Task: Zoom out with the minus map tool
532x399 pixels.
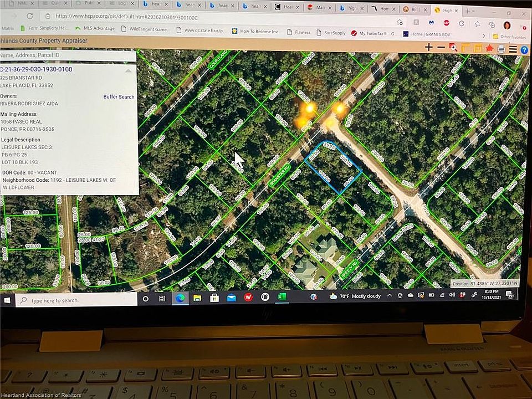Action: tap(441, 48)
